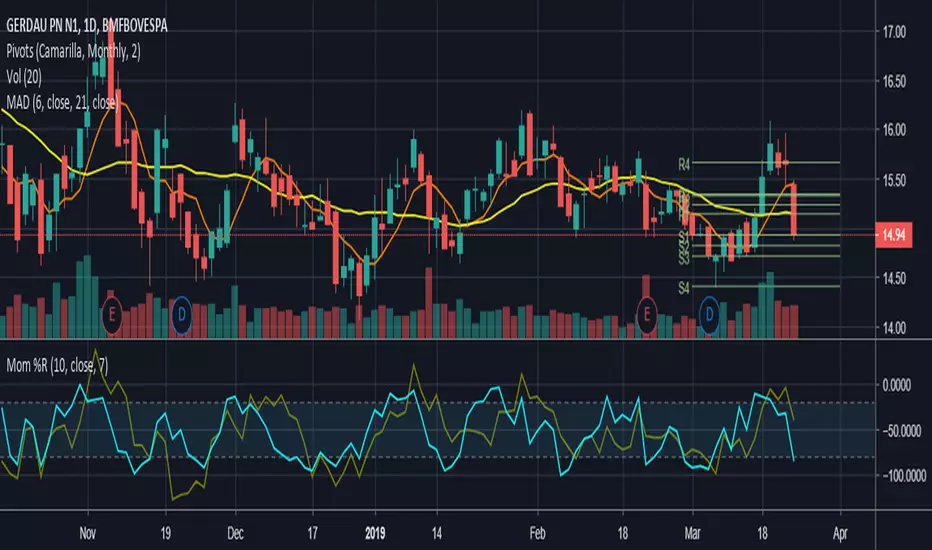
Task: Open the Pivots Camarilla indicator legend
Action: click(x=73, y=51)
